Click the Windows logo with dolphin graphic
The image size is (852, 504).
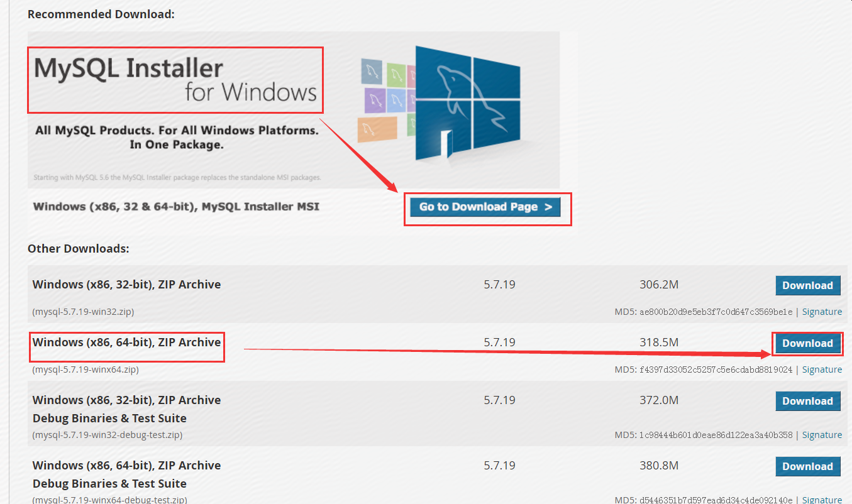coord(467,103)
